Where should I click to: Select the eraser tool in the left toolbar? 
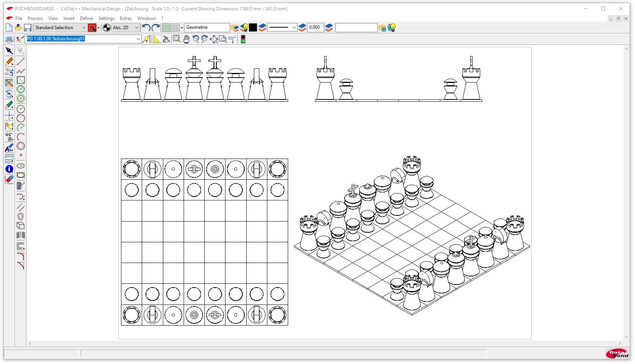(x=9, y=179)
